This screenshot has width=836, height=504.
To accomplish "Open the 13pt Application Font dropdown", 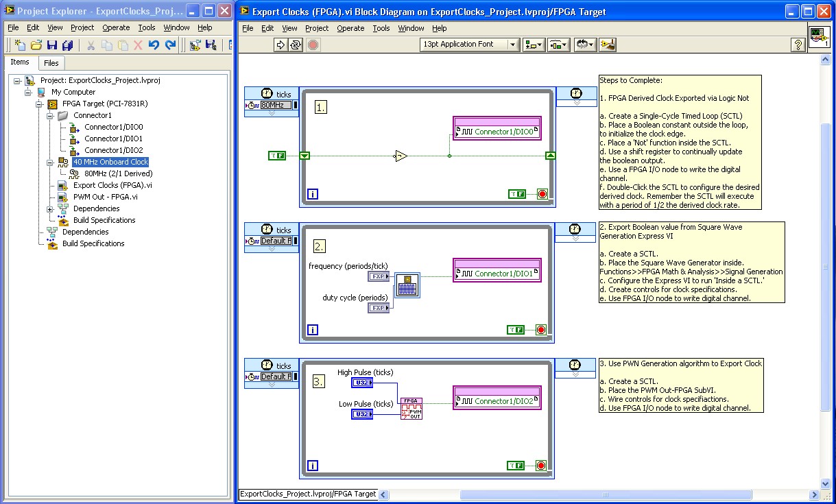I will 470,45.
